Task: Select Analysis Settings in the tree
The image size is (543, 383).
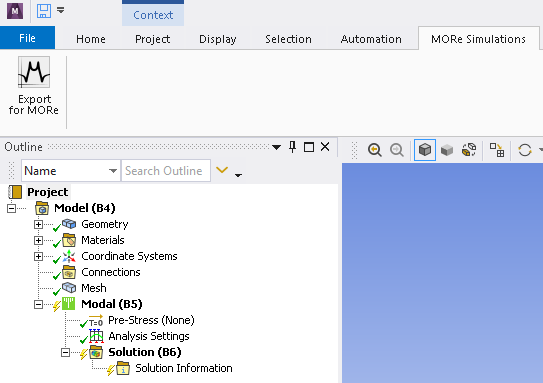Action: [x=149, y=336]
